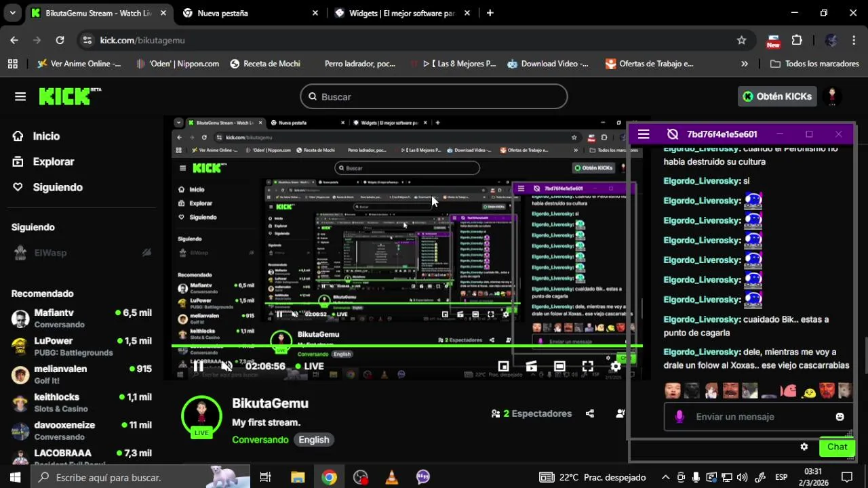Open Chrome apps grid shortcut
This screenshot has width=868, height=488.
(12, 64)
